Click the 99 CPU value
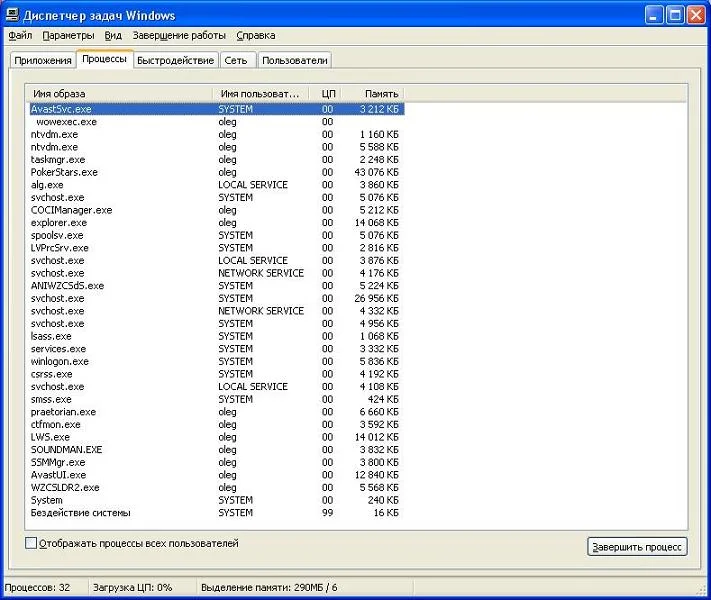 coord(327,513)
